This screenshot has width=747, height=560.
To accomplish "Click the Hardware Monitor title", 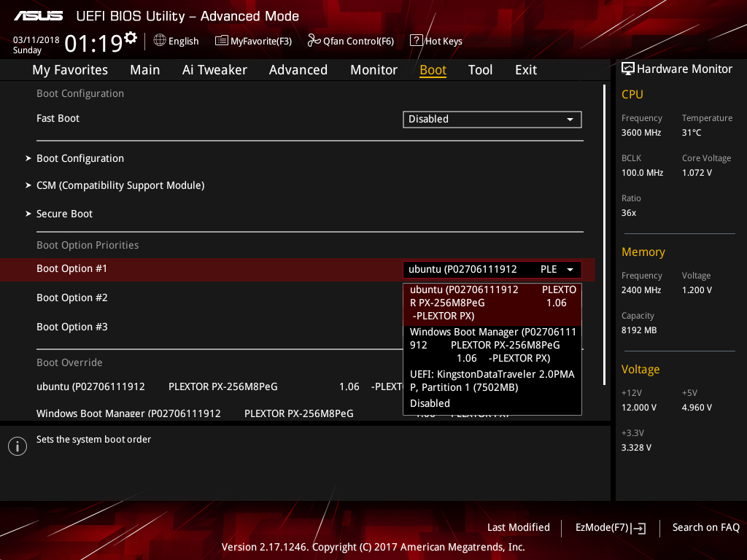I will point(684,69).
